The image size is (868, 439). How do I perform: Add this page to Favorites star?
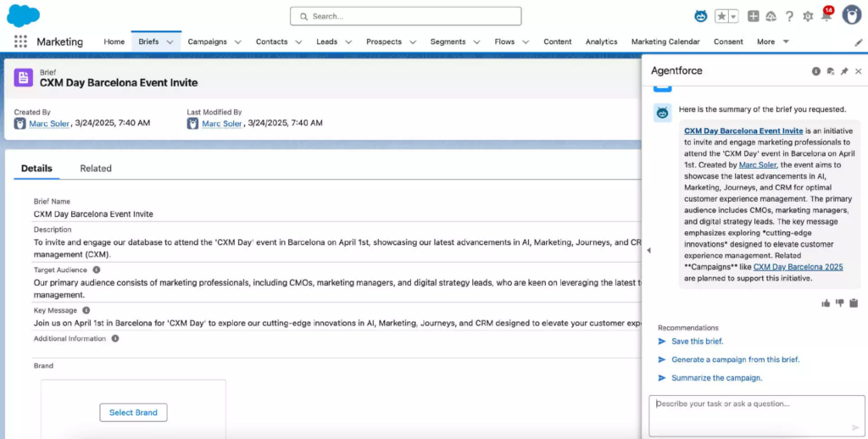pos(721,16)
